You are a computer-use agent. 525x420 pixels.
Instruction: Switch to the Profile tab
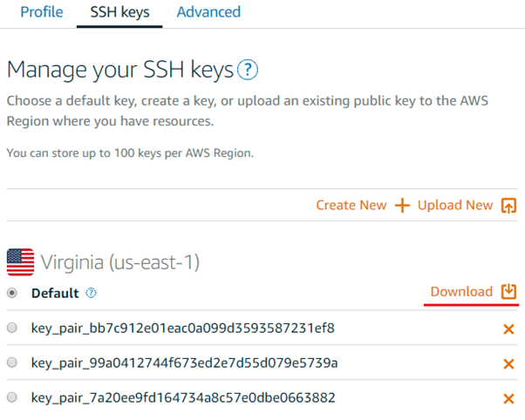(x=41, y=12)
